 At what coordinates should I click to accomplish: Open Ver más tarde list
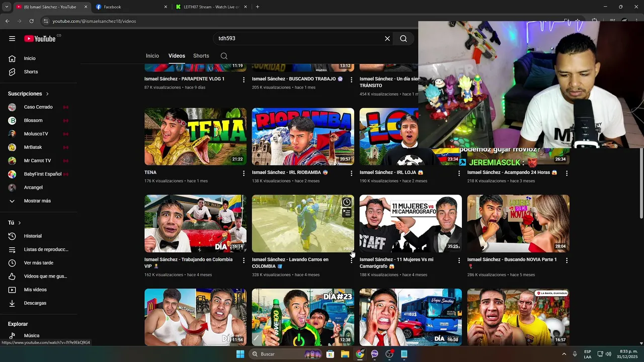pos(39,263)
